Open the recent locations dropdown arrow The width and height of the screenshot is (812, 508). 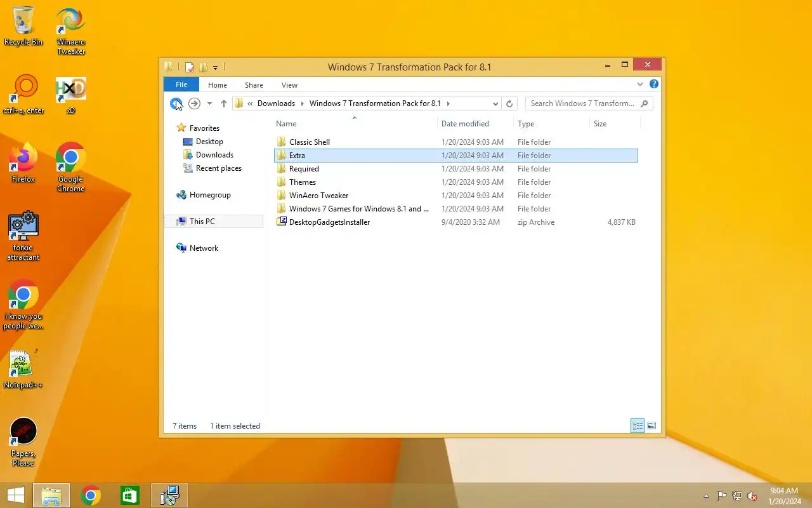(x=209, y=104)
